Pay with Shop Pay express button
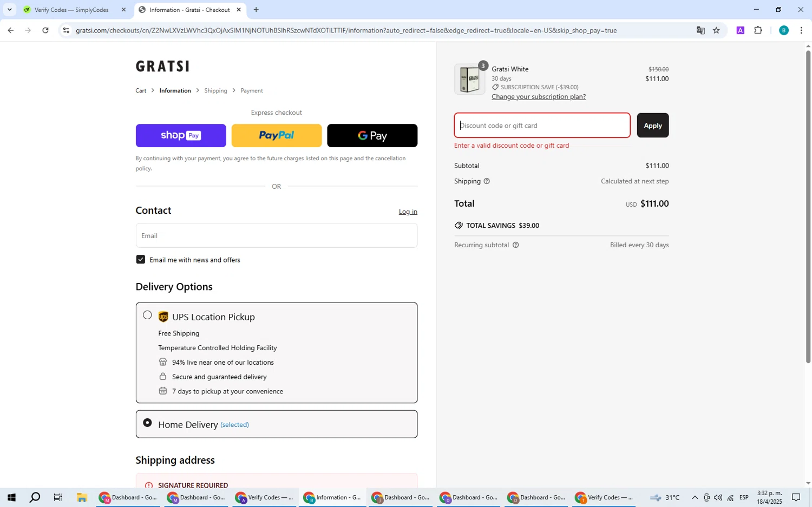 click(x=181, y=135)
